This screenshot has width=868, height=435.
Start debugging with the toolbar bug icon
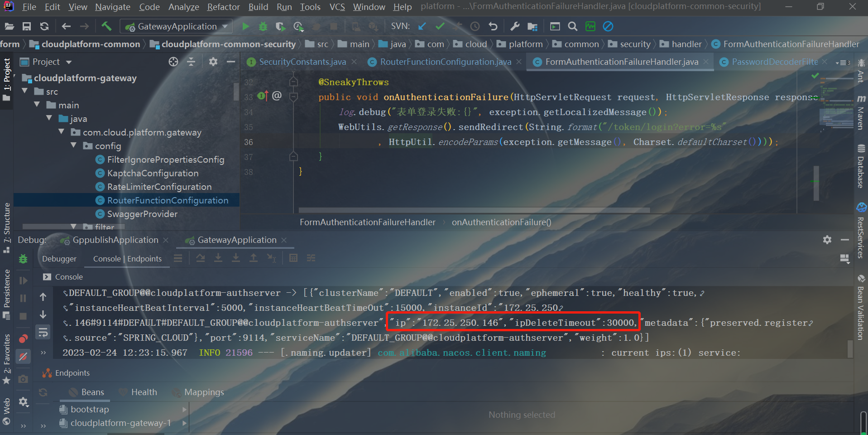263,26
